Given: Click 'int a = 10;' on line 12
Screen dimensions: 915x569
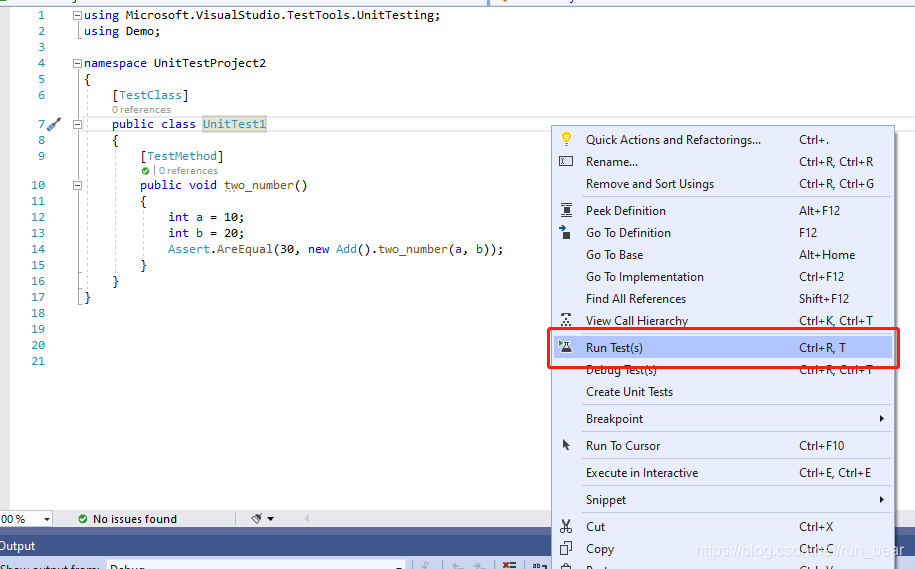Looking at the screenshot, I should click(x=206, y=217).
